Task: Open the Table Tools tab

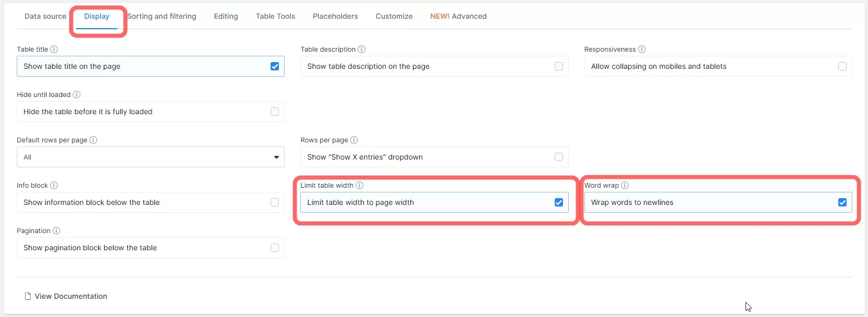Action: click(x=275, y=16)
